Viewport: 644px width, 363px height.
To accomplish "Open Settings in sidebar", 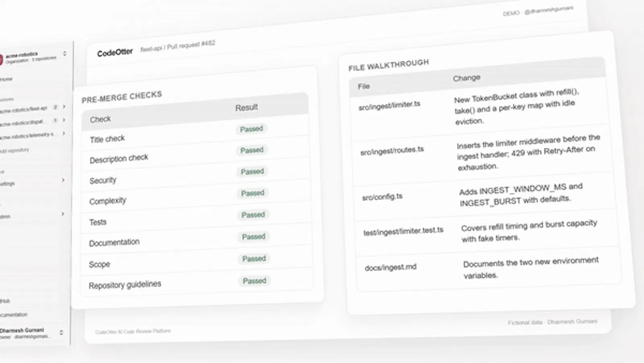I will pos(7,184).
